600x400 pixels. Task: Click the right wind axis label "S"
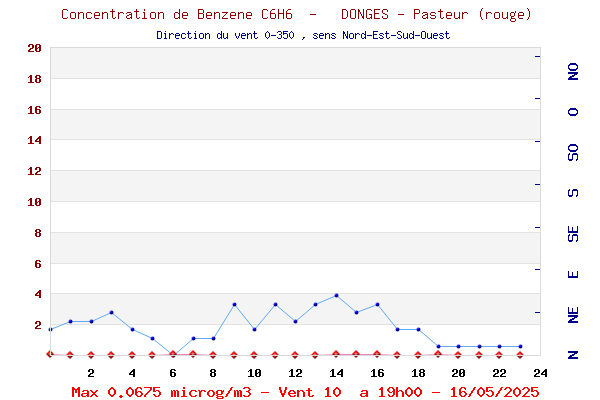click(573, 193)
